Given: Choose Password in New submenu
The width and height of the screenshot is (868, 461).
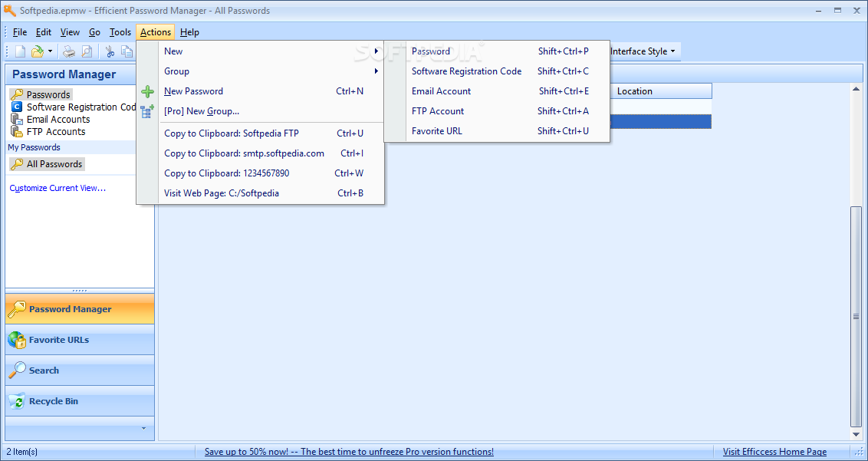Looking at the screenshot, I should (x=497, y=51).
